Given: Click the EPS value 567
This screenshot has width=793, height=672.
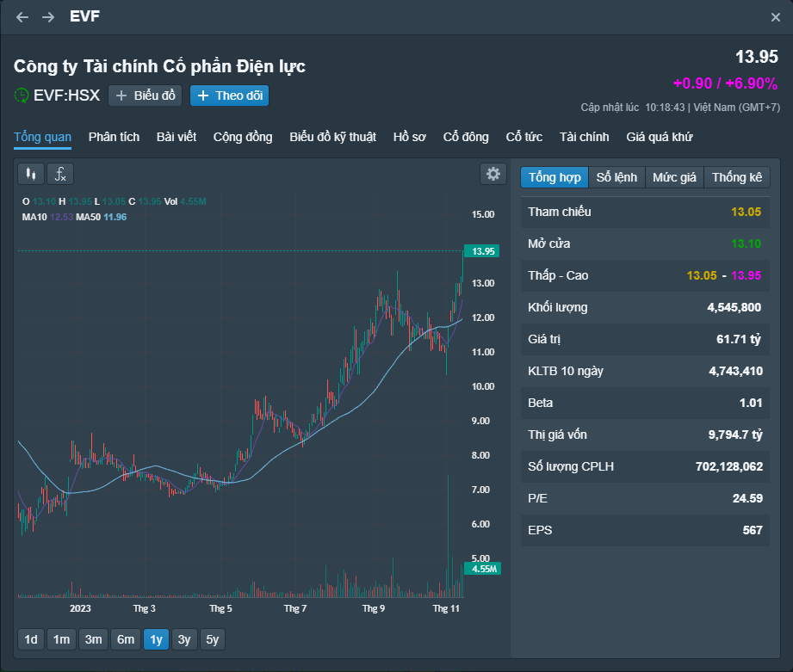Looking at the screenshot, I should tap(753, 530).
